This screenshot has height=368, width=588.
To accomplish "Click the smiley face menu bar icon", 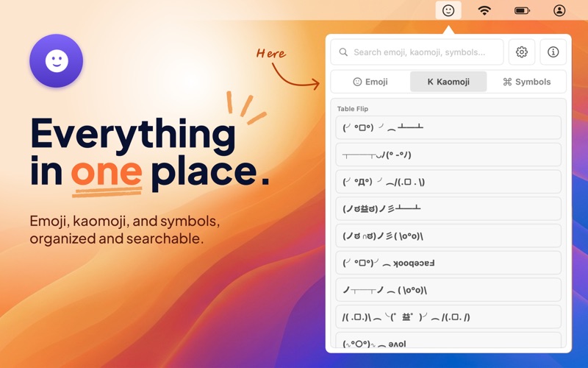I will tap(448, 10).
